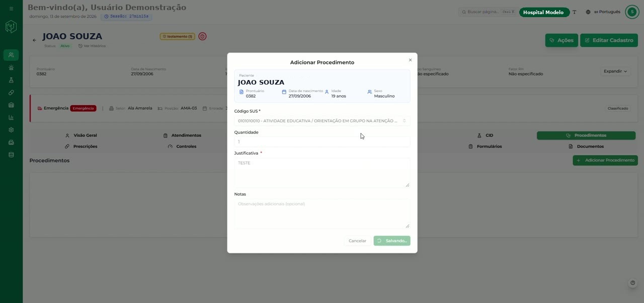Open the bar chart reports sidebar icon
The image size is (644, 303).
coord(11,117)
